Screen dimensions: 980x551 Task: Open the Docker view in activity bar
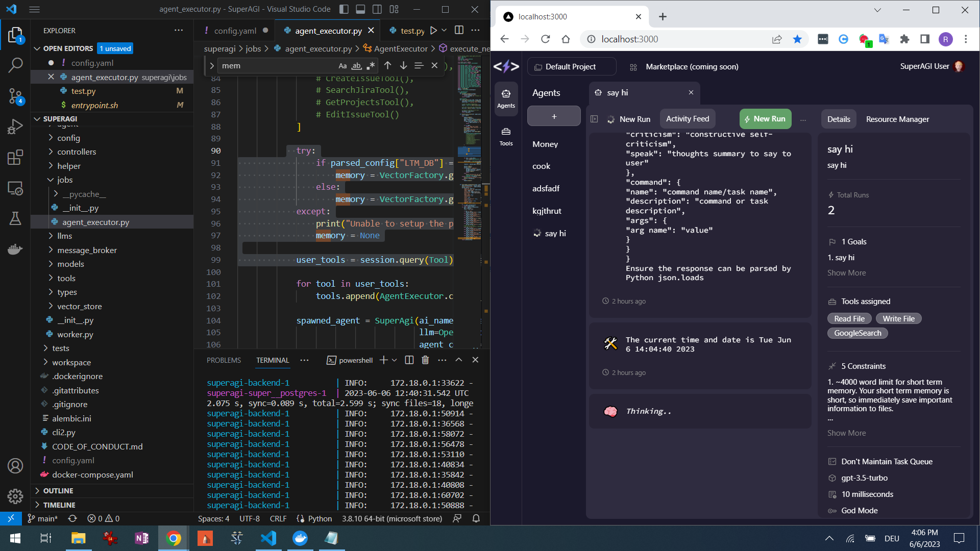point(15,249)
